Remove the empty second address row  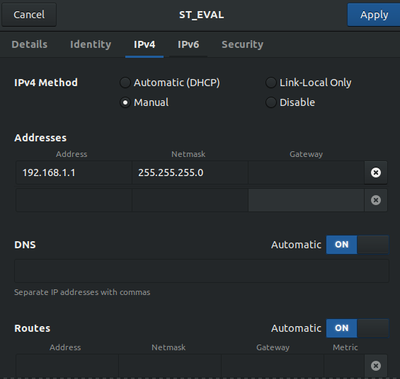(376, 200)
